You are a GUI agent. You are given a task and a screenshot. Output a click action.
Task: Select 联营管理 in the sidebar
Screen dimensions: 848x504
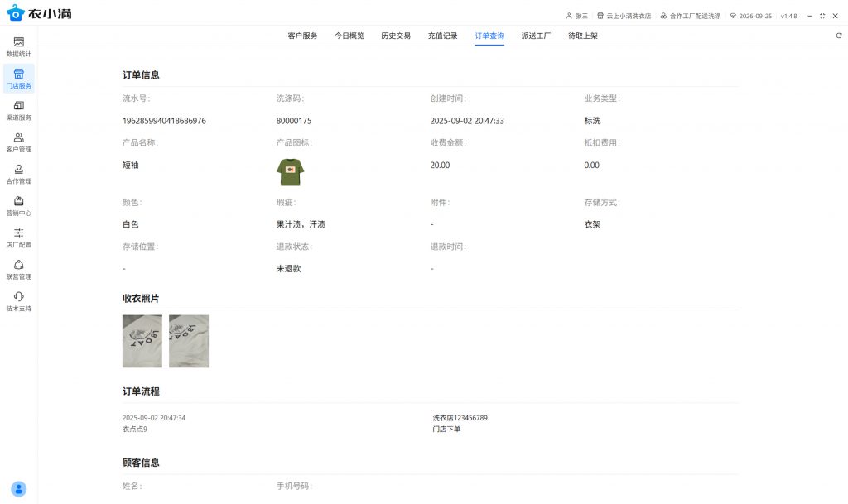click(x=18, y=269)
